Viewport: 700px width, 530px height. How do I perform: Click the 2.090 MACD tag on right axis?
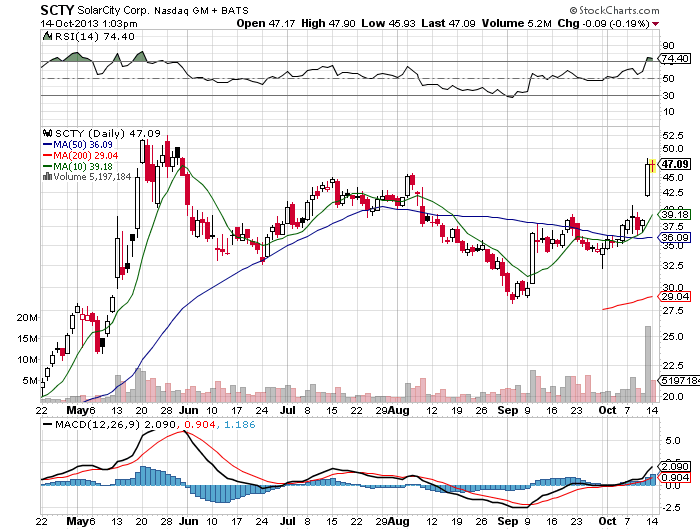pos(675,466)
